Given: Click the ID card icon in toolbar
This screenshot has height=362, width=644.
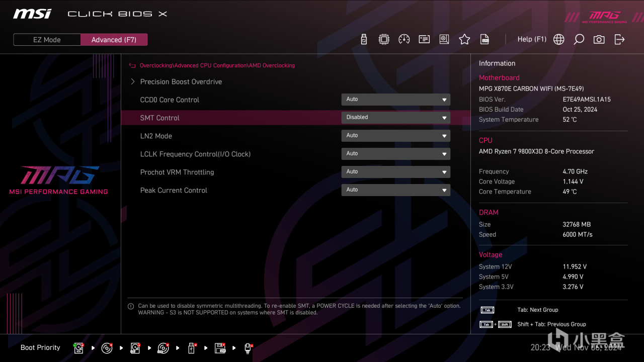Looking at the screenshot, I should pos(424,39).
